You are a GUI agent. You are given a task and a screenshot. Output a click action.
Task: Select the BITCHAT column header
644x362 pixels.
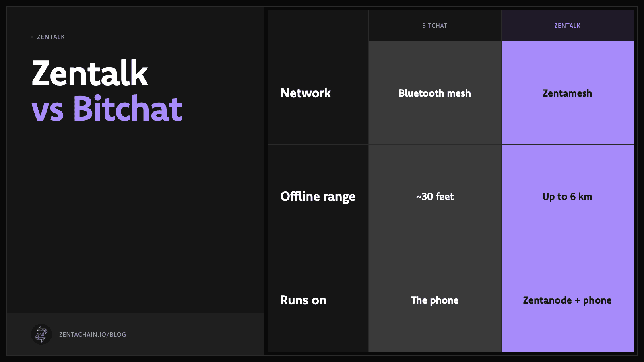coord(435,26)
